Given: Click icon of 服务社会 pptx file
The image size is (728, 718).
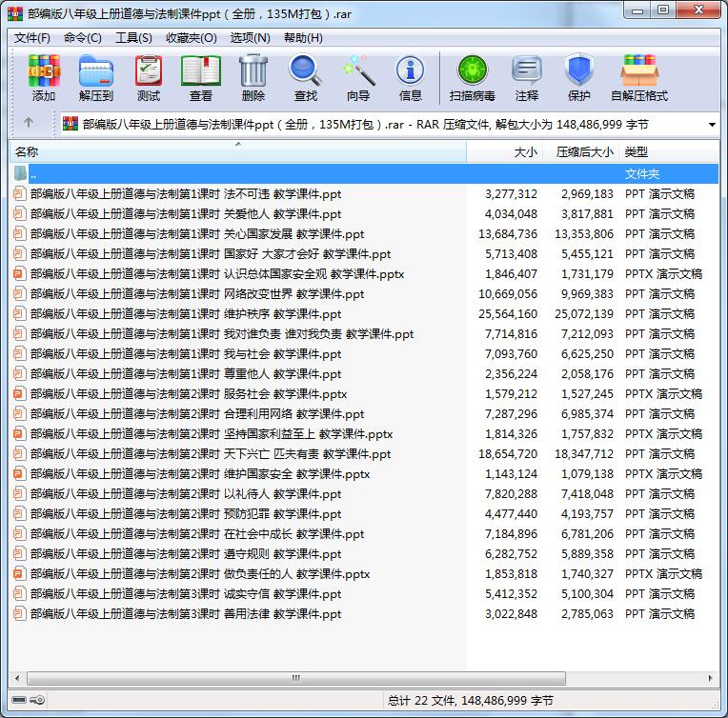Looking at the screenshot, I should point(18,394).
